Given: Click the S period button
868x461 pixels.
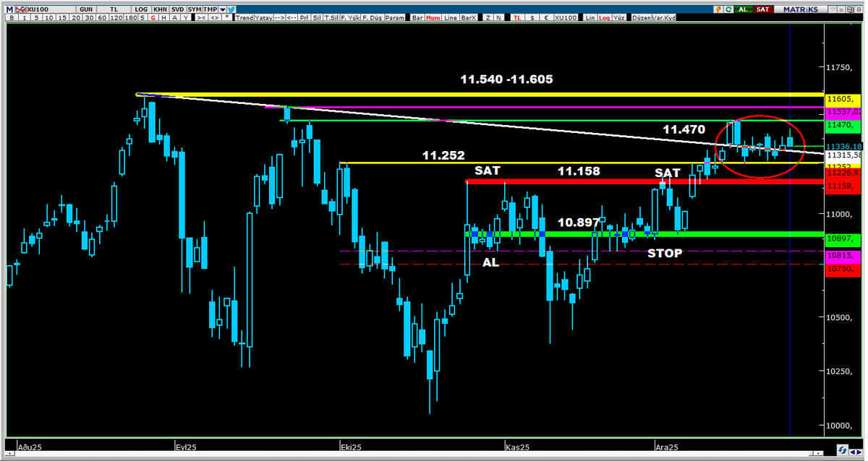Looking at the screenshot, I should (x=142, y=17).
